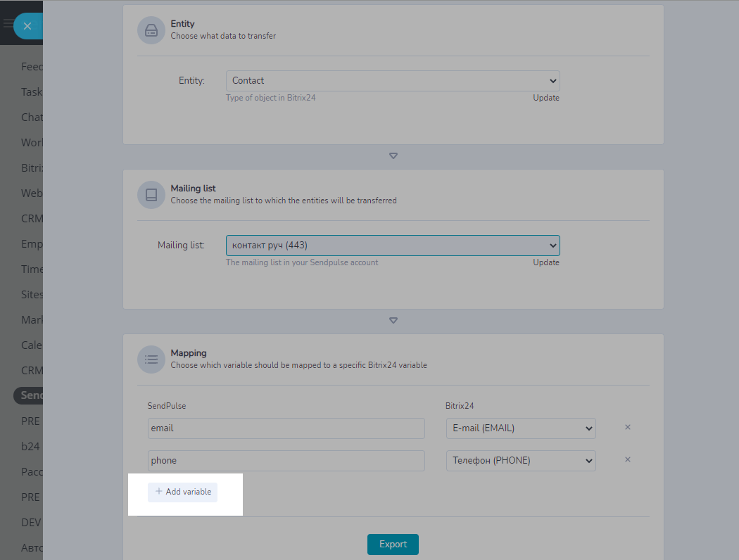Click the Mailing list book icon

[x=151, y=195]
